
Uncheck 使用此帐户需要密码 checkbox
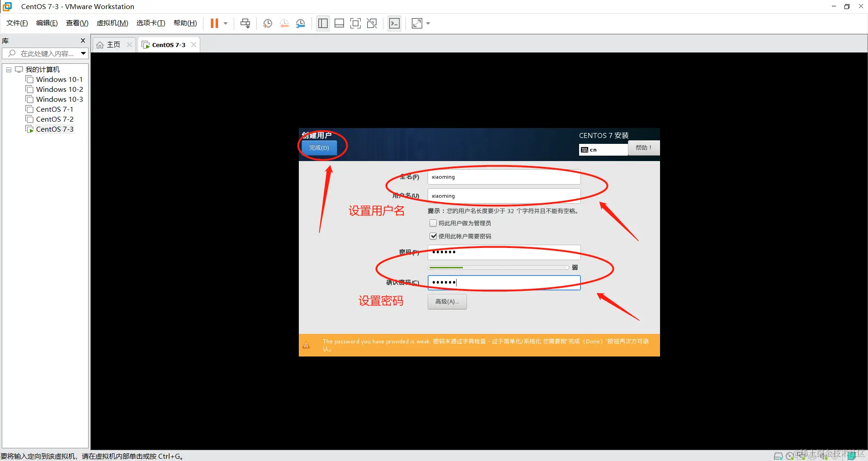[x=433, y=236]
